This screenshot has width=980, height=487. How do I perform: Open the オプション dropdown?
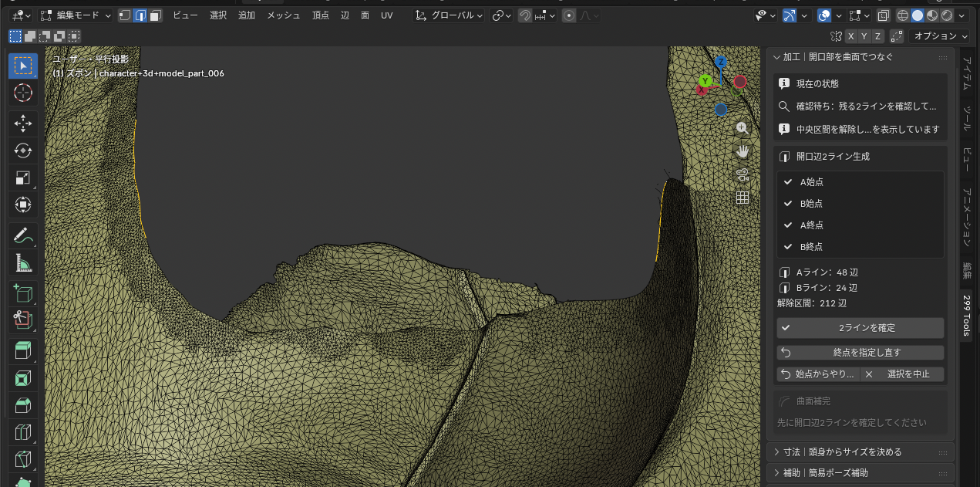(939, 36)
